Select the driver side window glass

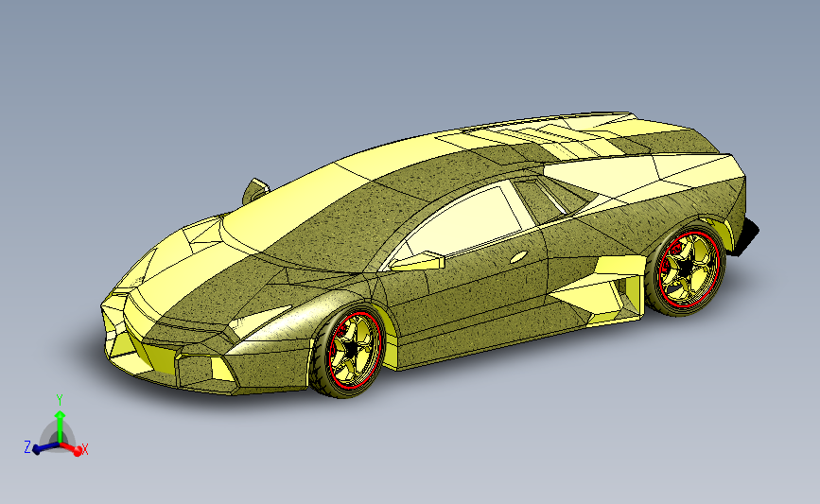(463, 220)
